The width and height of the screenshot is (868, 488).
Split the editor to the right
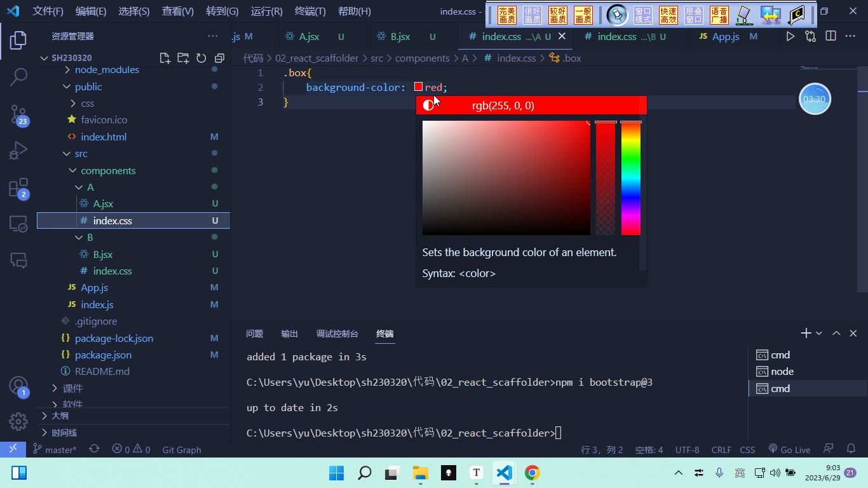(831, 36)
